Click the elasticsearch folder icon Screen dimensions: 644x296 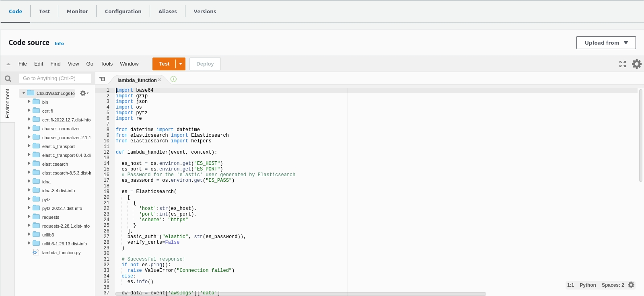(x=36, y=164)
